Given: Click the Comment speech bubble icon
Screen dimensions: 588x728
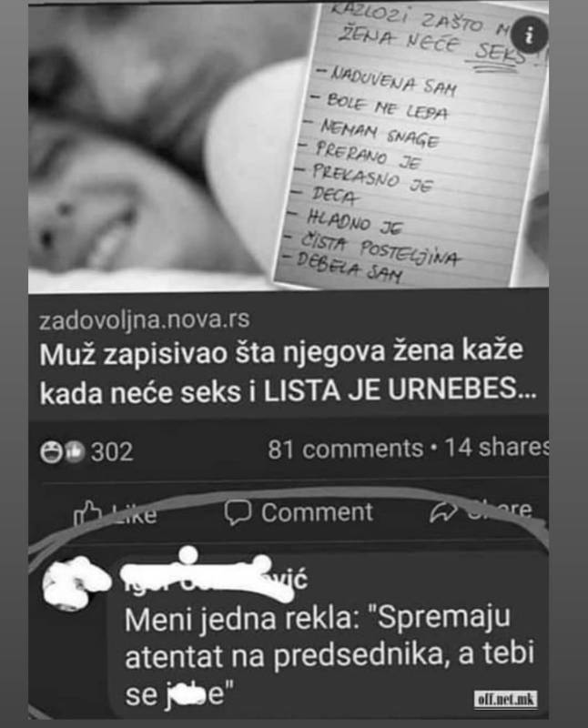Looking at the screenshot, I should (238, 513).
